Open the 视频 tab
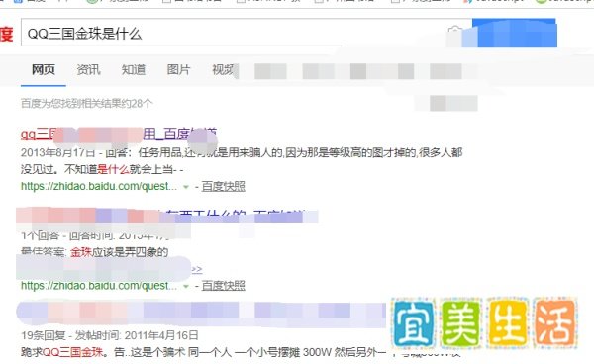This screenshot has height=364, width=594. (x=224, y=69)
